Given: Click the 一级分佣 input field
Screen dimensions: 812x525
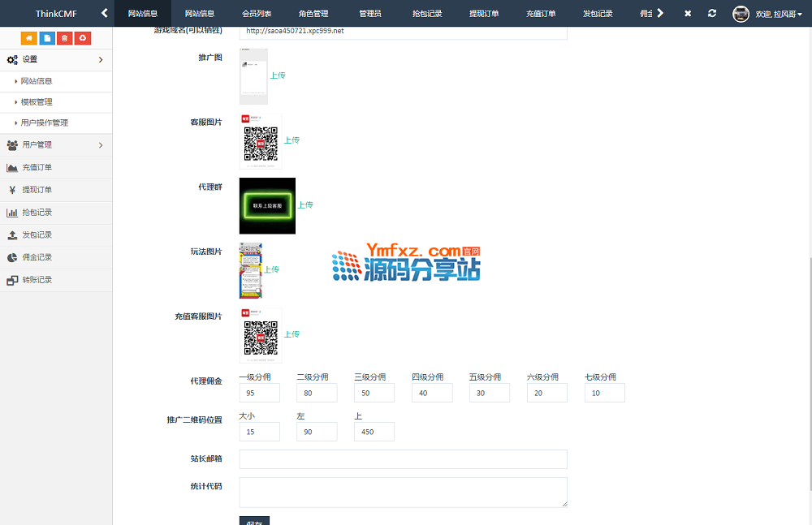Looking at the screenshot, I should (259, 393).
